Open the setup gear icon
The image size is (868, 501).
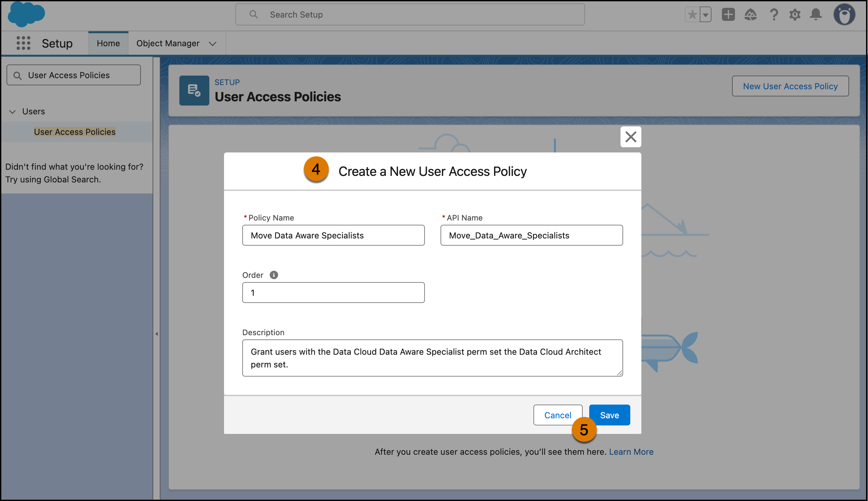[795, 15]
